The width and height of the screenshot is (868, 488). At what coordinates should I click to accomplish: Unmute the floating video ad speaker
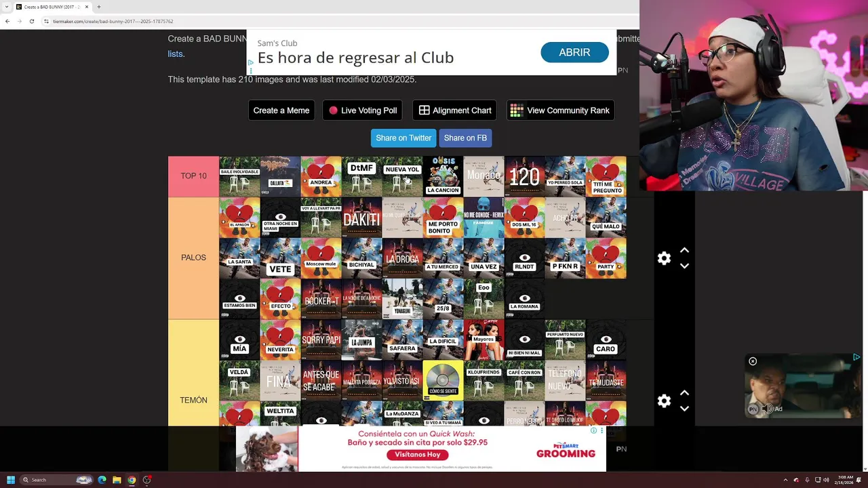[x=767, y=409]
